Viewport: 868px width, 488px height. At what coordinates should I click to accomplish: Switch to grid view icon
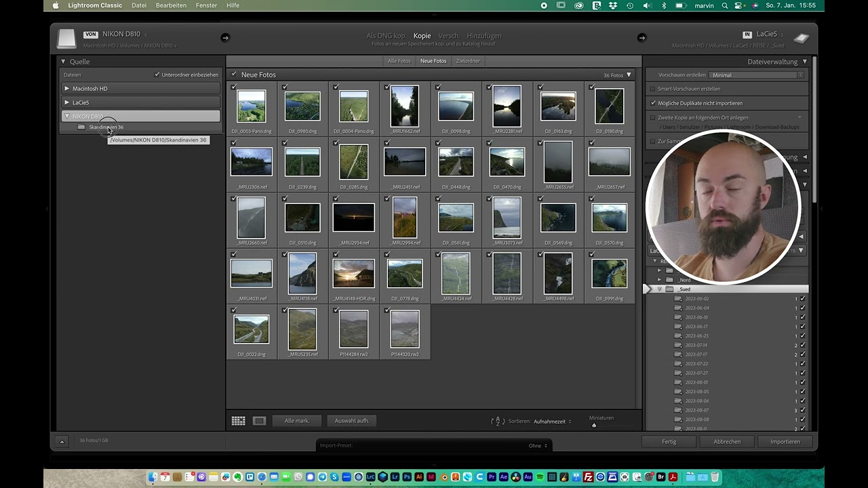pos(238,421)
